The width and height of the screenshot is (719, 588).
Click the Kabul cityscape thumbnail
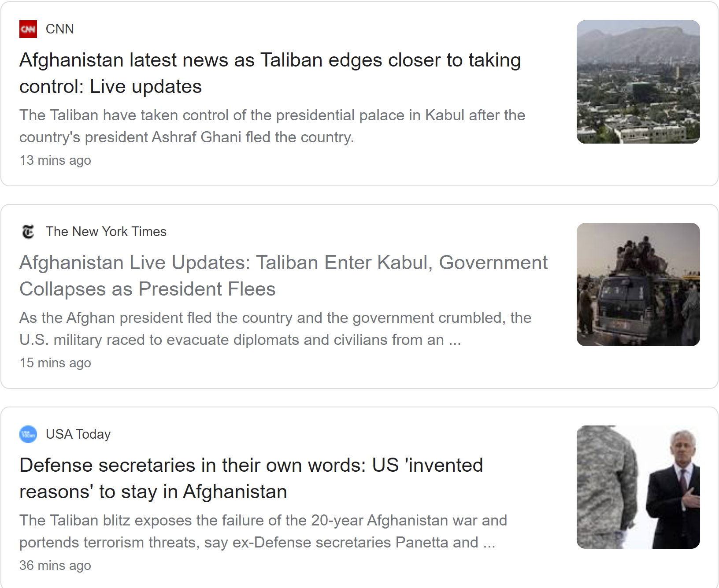pos(638,82)
